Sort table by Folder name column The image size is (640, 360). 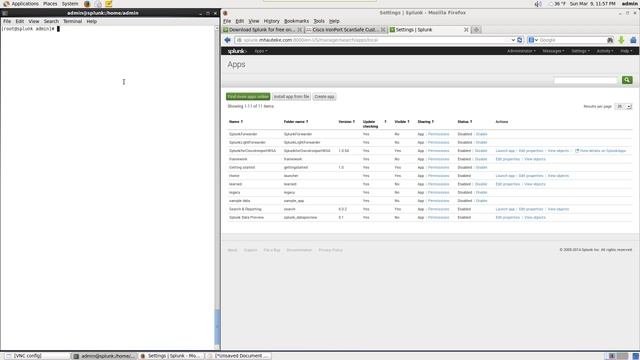(296, 122)
